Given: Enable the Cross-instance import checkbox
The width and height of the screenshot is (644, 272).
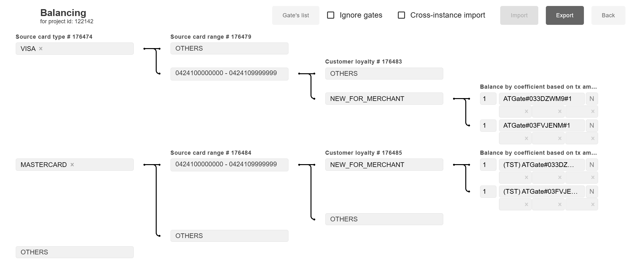Looking at the screenshot, I should tap(401, 15).
